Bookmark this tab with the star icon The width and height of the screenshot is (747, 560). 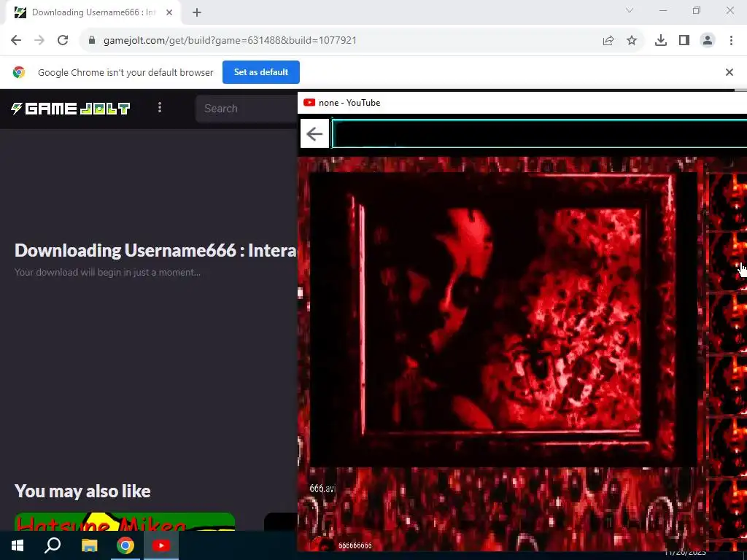pyautogui.click(x=632, y=41)
